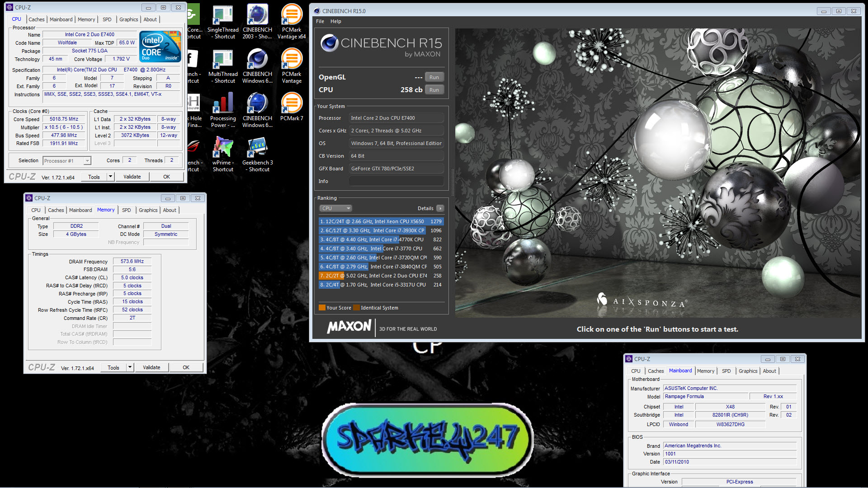Click the CPU-Z title icon in CPU window
Screen dimensions: 868x488
pyautogui.click(x=9, y=7)
